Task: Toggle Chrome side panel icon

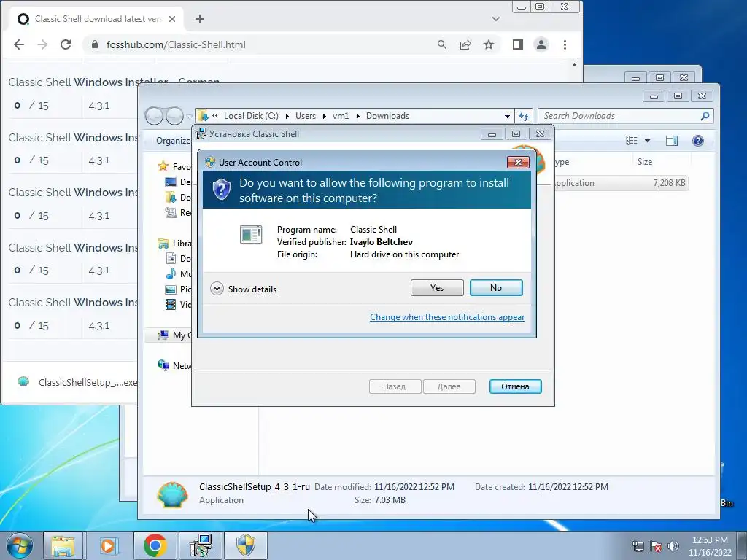Action: (x=518, y=44)
